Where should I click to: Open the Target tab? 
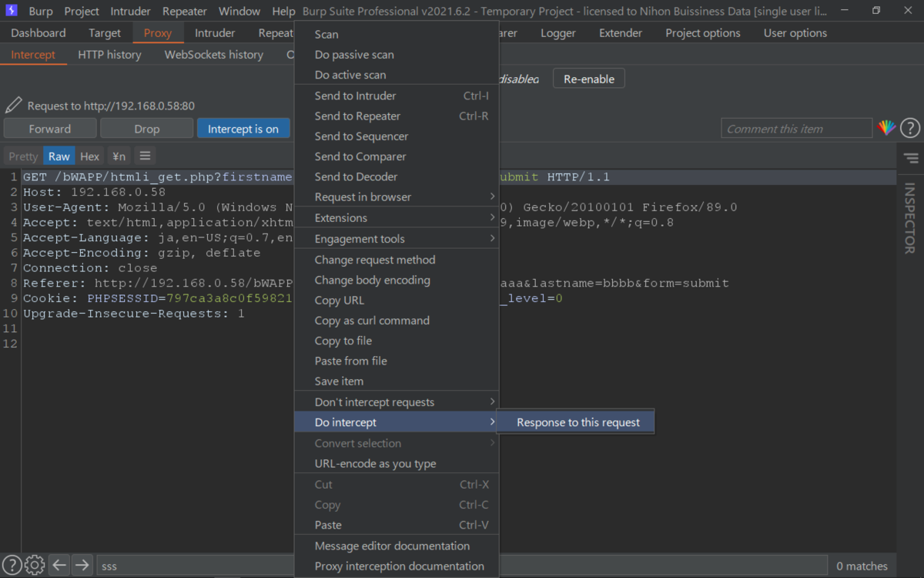(105, 33)
